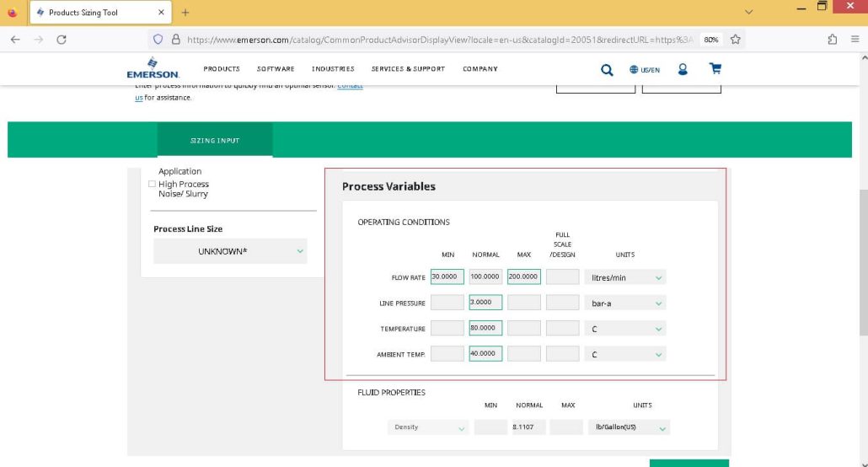Click the ambient temp NORMAL field
Image resolution: width=868 pixels, height=467 pixels.
pyautogui.click(x=485, y=353)
